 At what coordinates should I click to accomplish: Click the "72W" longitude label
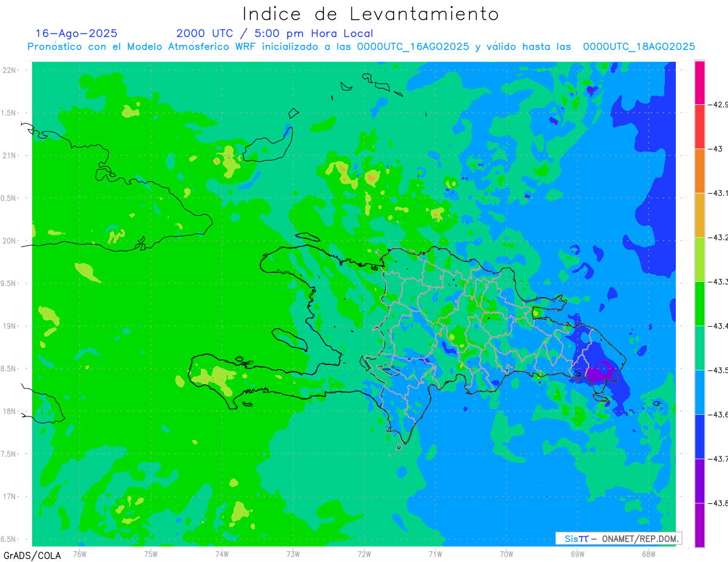(364, 554)
